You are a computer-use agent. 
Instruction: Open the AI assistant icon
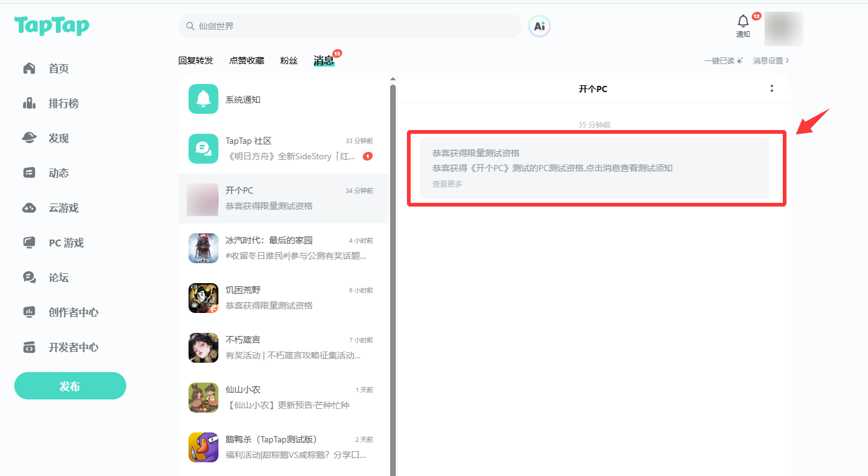(539, 26)
